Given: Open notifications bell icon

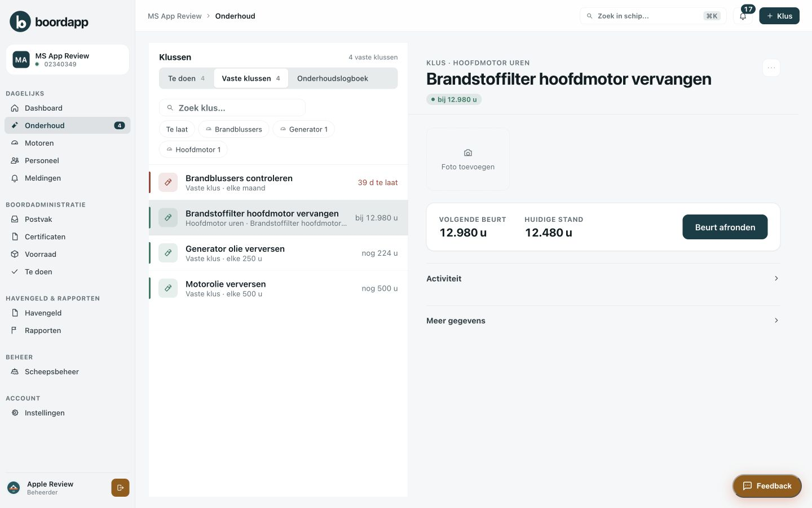Looking at the screenshot, I should [743, 16].
